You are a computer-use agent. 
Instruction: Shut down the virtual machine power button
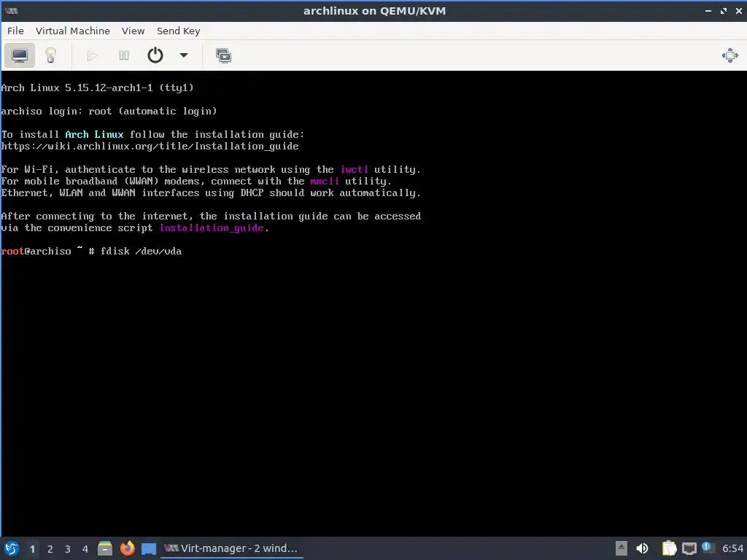[x=155, y=55]
